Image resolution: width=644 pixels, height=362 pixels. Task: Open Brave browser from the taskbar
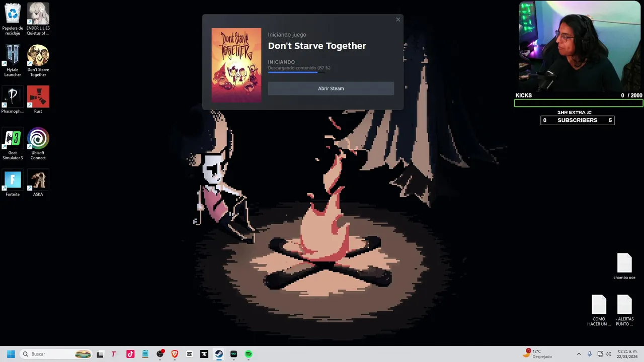(175, 354)
